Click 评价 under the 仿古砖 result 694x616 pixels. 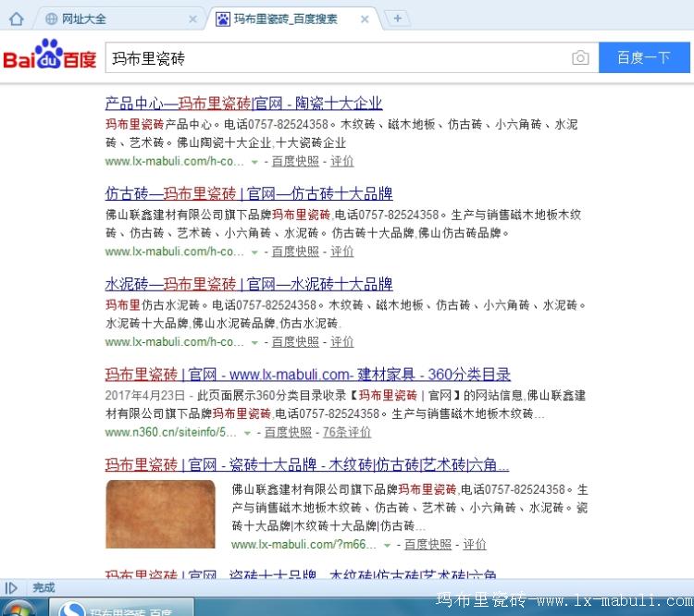coord(342,252)
